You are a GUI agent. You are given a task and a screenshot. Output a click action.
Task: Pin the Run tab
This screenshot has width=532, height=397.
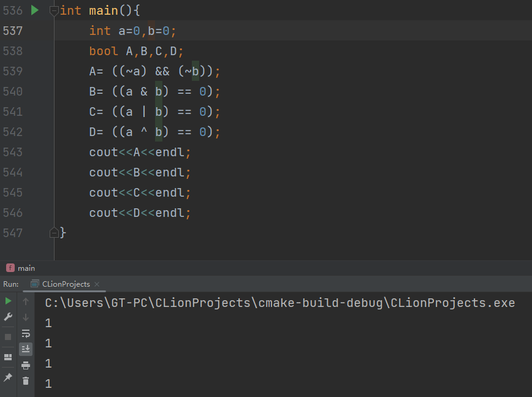[x=8, y=377]
